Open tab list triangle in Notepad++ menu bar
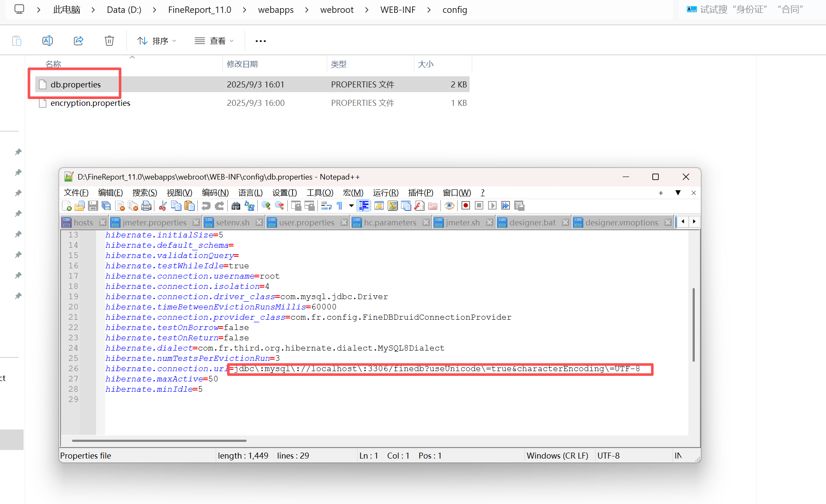The height and width of the screenshot is (504, 826). 678,193
